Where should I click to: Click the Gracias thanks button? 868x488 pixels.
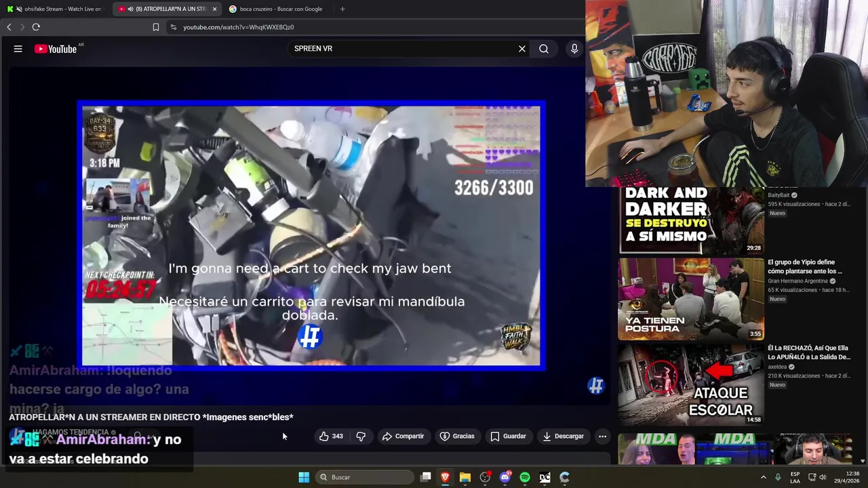point(457,436)
